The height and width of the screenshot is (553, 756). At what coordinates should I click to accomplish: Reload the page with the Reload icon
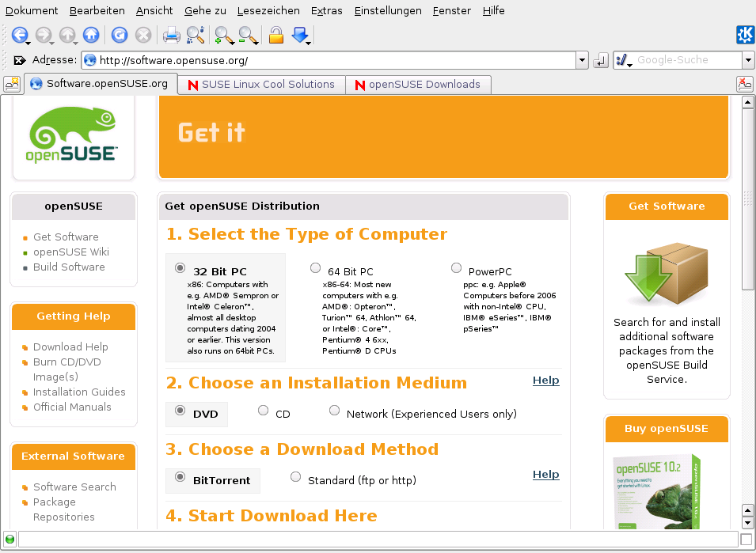click(119, 35)
